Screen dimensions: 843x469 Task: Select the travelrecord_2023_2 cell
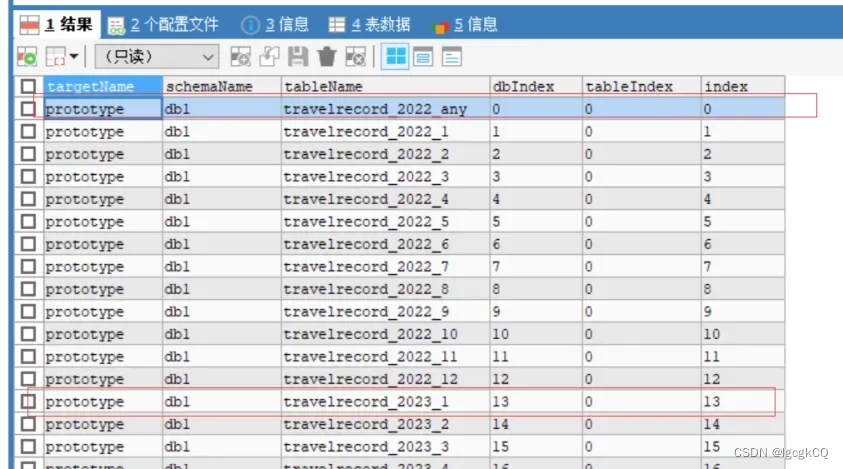385,424
